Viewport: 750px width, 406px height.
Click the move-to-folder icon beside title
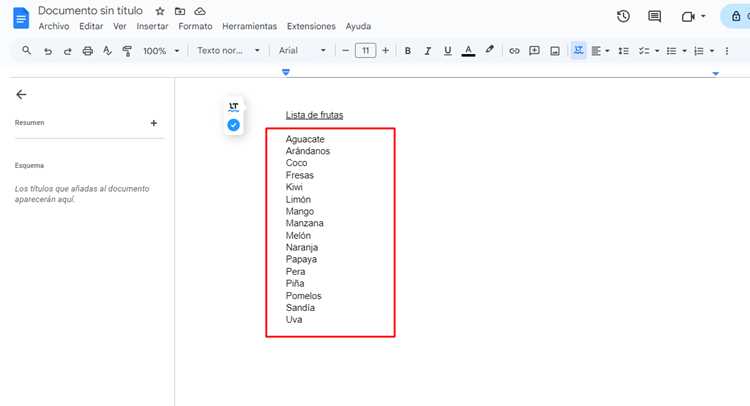click(180, 11)
